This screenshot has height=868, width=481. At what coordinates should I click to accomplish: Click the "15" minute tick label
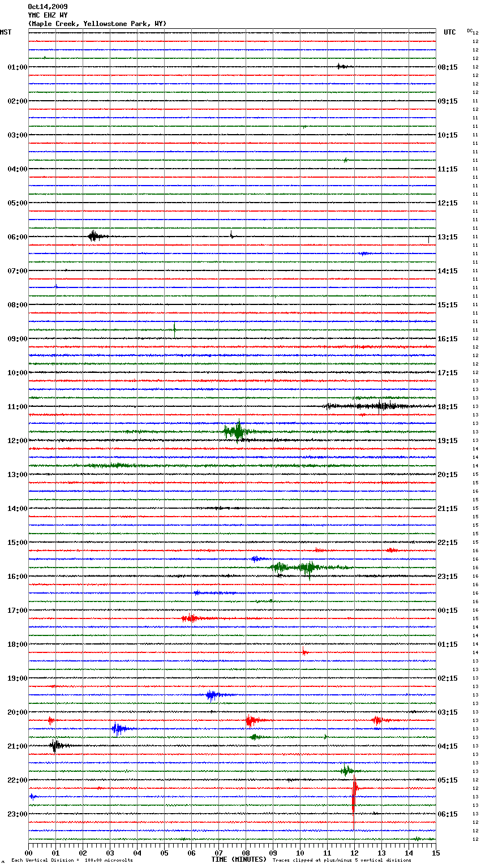click(435, 853)
